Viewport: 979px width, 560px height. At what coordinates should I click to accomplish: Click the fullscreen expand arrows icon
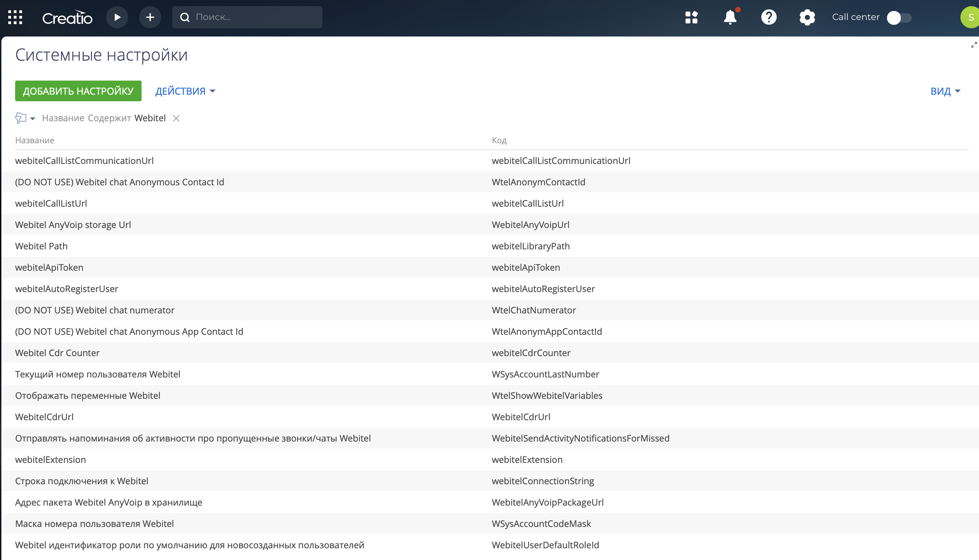pos(973,45)
